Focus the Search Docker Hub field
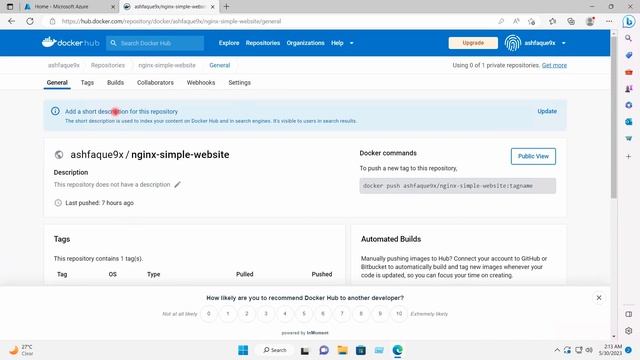This screenshot has width=640, height=360. click(x=155, y=43)
